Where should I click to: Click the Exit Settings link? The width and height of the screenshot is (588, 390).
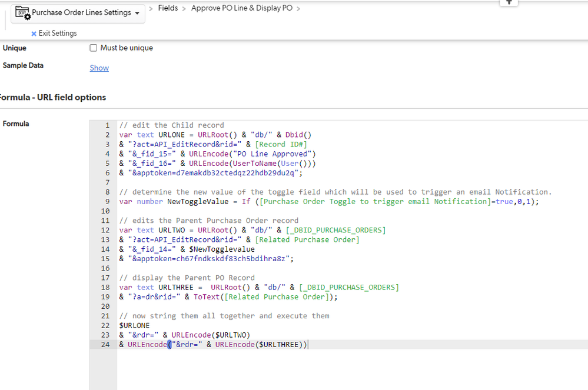tap(57, 34)
